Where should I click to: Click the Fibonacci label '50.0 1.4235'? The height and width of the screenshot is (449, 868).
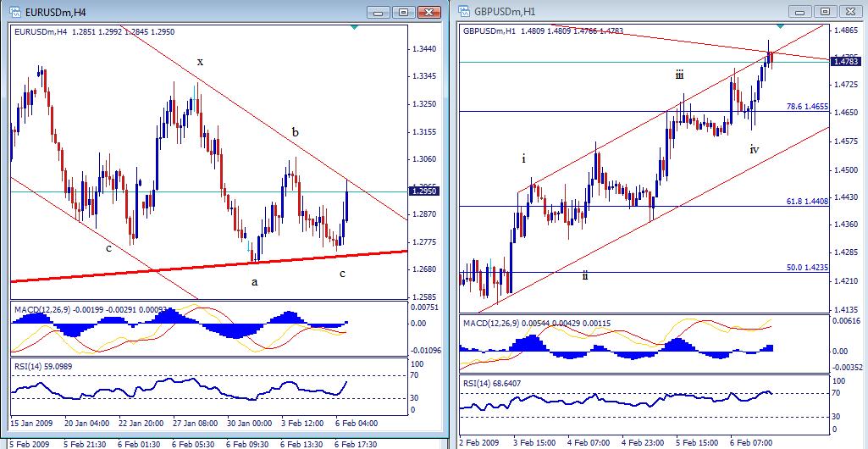coord(808,267)
